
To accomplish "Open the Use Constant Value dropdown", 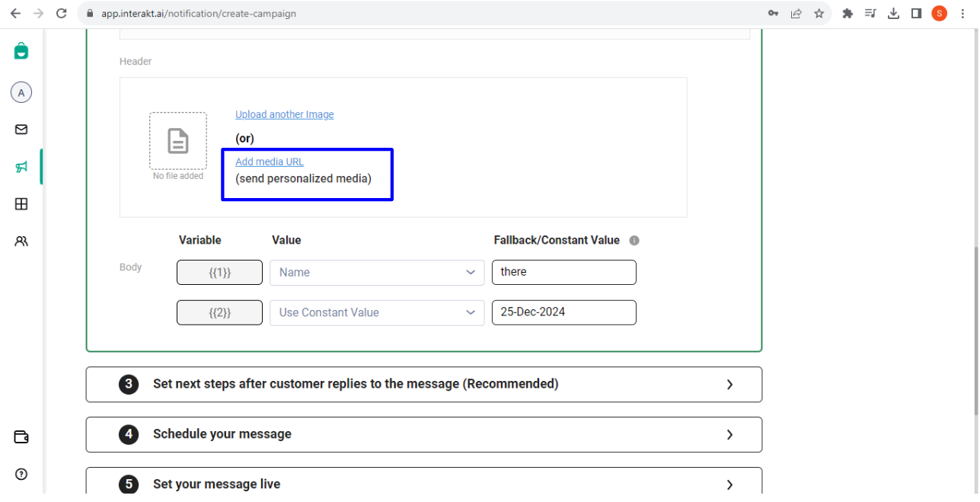I will [377, 313].
